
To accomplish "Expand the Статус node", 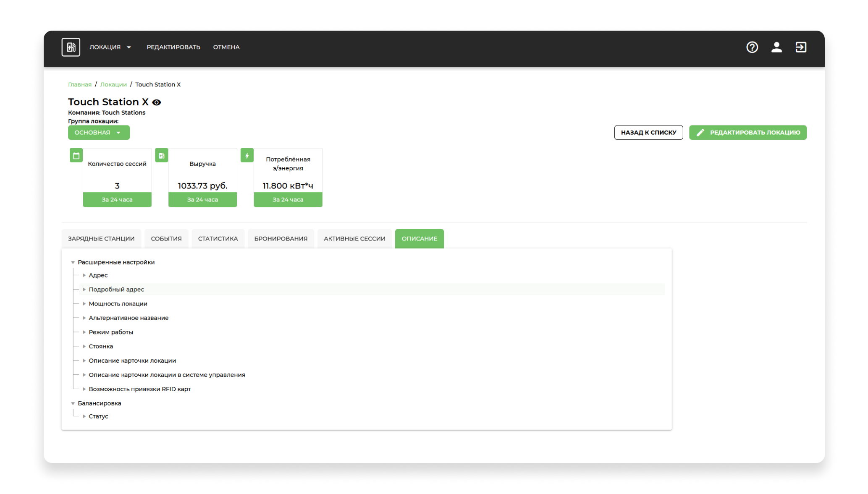I will pos(84,416).
